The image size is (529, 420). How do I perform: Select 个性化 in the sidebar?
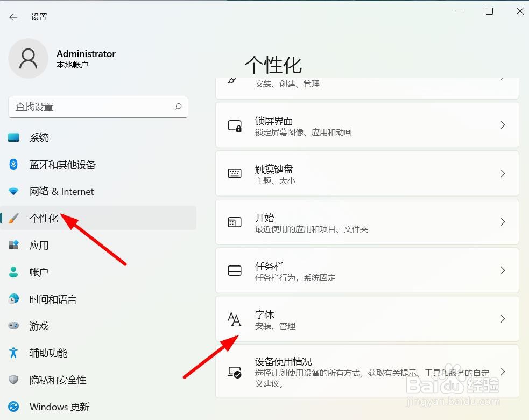98,218
